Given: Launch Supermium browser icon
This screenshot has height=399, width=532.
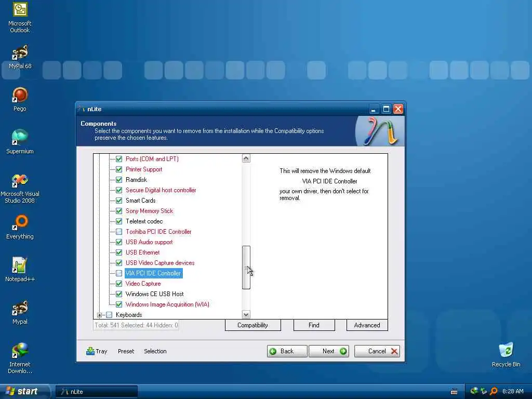Looking at the screenshot, I should 20,142.
